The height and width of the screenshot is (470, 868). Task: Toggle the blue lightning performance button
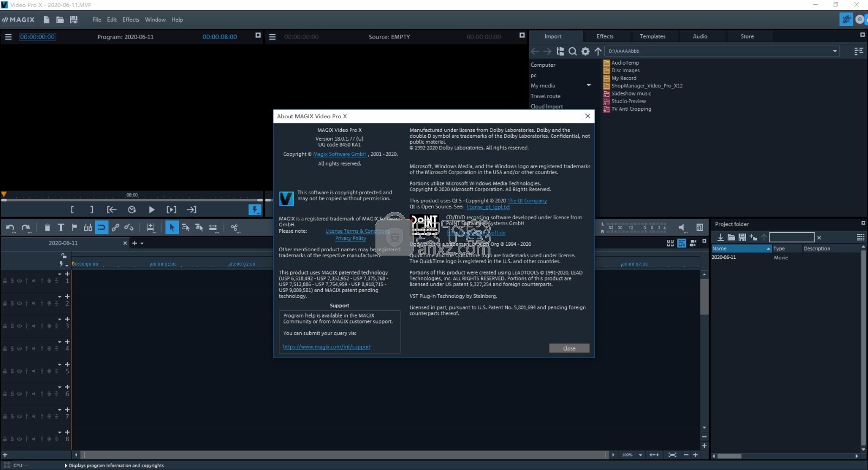(254, 209)
